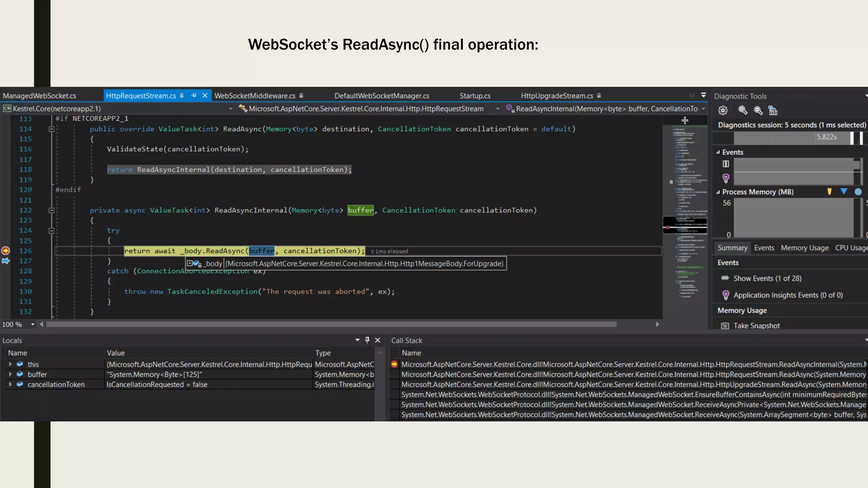Click the Name column header in Locals

[x=17, y=353]
